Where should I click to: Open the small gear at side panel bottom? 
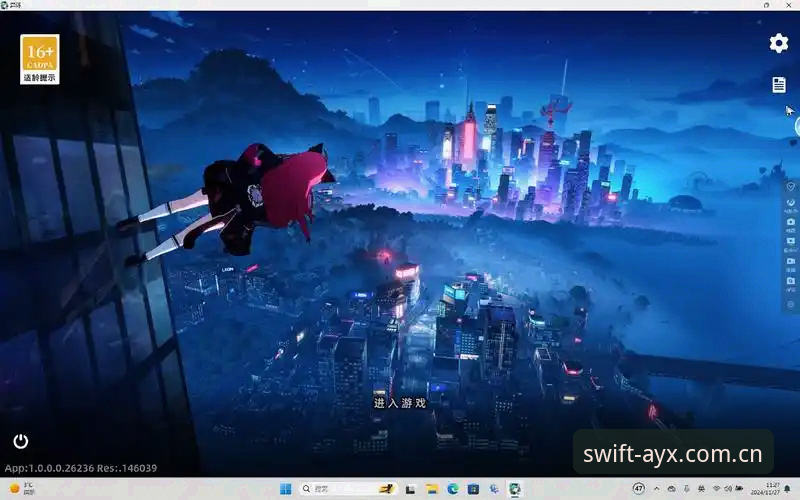tap(790, 304)
